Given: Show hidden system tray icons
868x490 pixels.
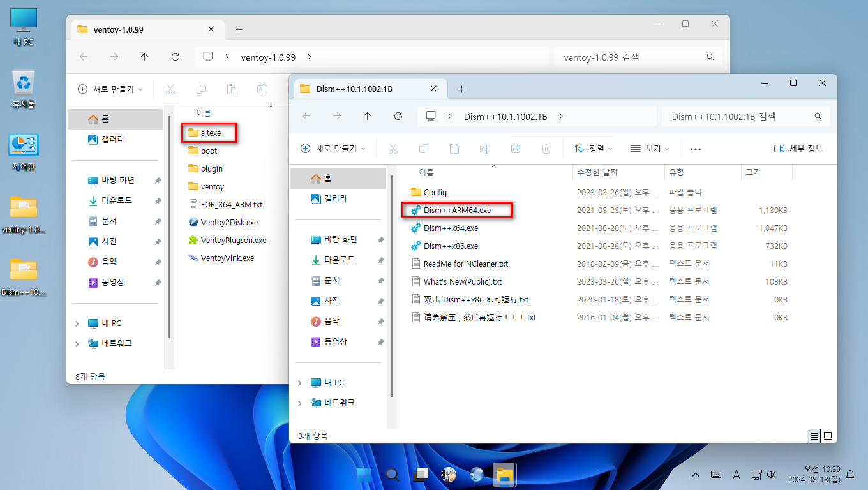Looking at the screenshot, I should pos(696,475).
